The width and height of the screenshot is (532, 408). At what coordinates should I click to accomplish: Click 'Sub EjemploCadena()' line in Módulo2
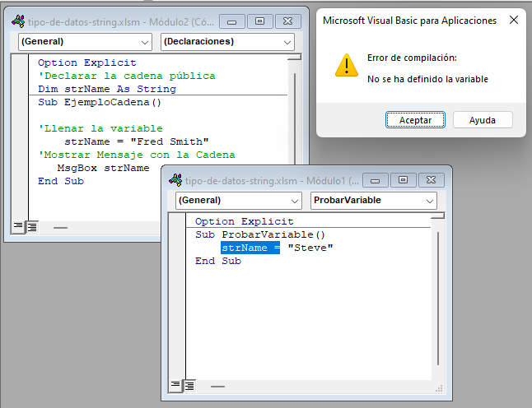[x=100, y=102]
